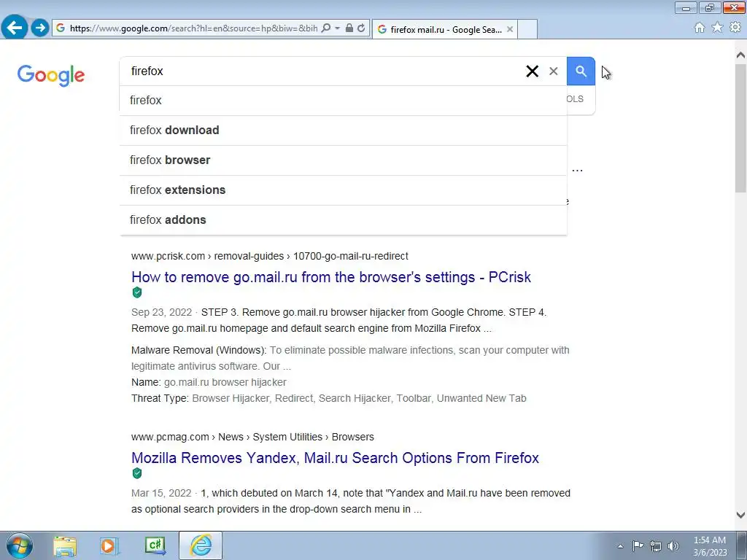747x560 pixels.
Task: Switch to the firefox mail.ru Google Search tab
Action: 445,29
